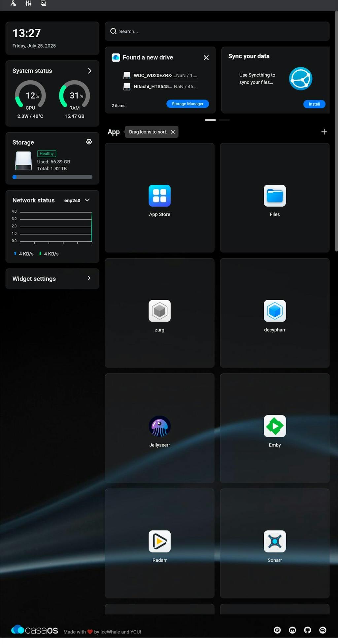Click the GitHub icon in footer
Viewport: 338px width, 644px height.
307,630
